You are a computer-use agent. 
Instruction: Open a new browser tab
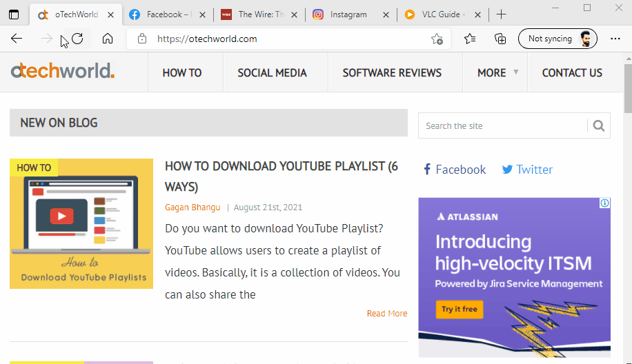(501, 14)
